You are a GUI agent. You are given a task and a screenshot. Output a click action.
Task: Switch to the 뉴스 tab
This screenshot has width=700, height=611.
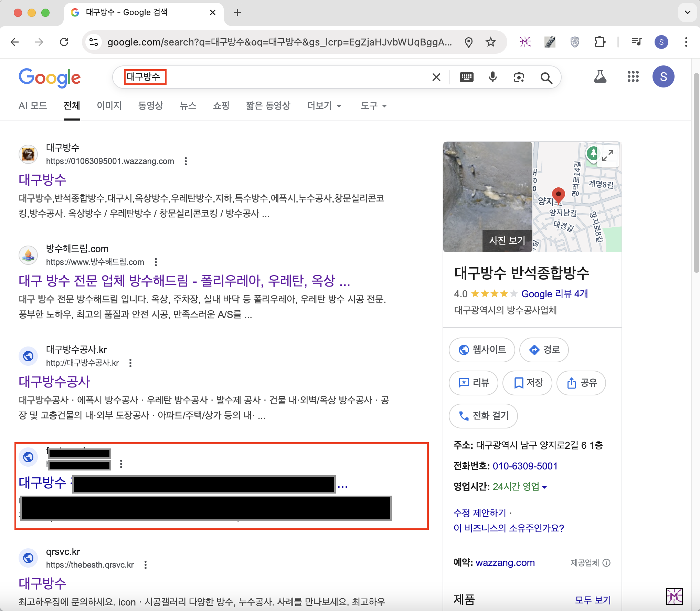click(x=188, y=106)
